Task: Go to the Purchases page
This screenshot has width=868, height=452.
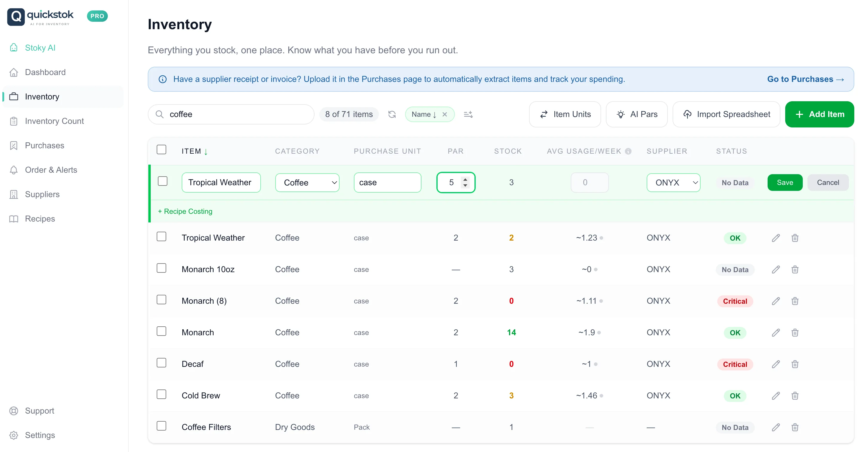Action: [44, 145]
